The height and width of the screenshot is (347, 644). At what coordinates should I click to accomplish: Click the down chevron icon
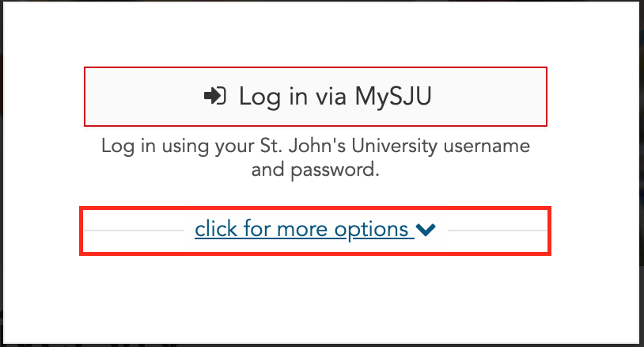point(426,230)
